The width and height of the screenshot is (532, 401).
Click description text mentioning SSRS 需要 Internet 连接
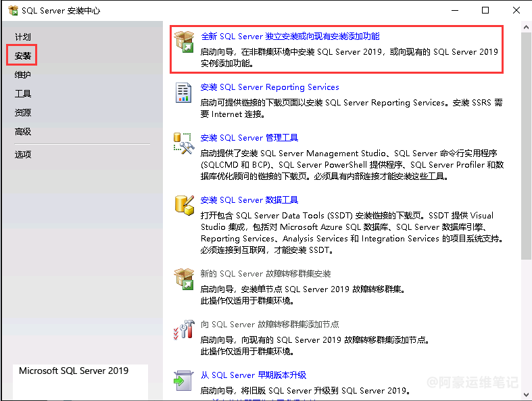click(352, 108)
